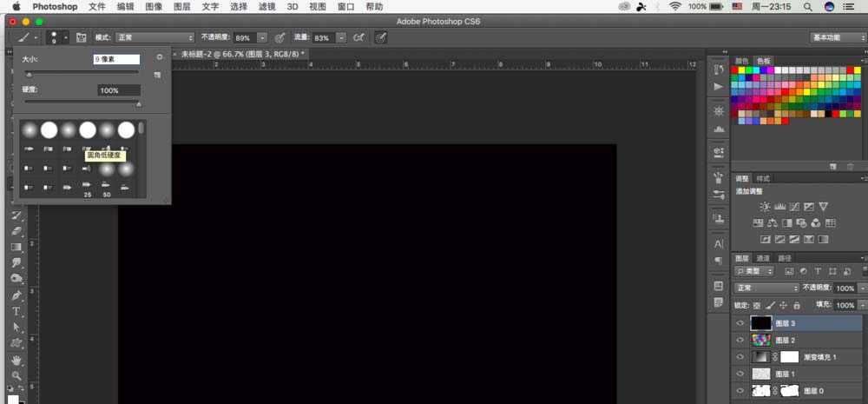Switch to the 样式 tab
The image size is (868, 404).
click(x=763, y=178)
